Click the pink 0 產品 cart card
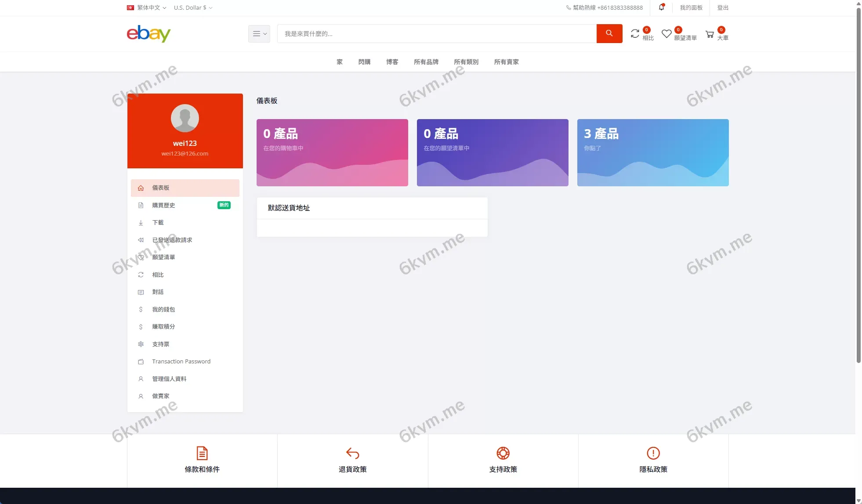The width and height of the screenshot is (862, 504). pyautogui.click(x=332, y=152)
